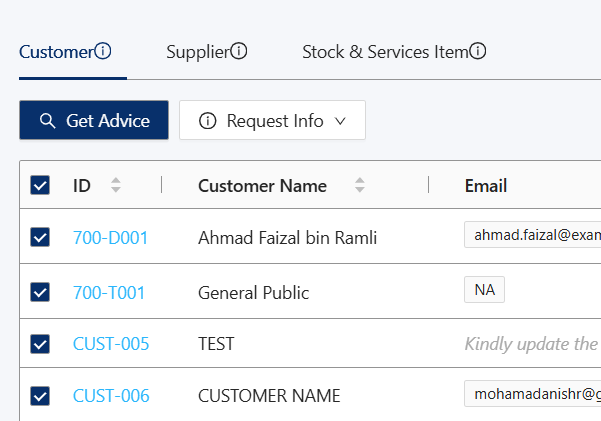Switch to the Supplier tab
Screen dimensions: 601x421
point(198,52)
